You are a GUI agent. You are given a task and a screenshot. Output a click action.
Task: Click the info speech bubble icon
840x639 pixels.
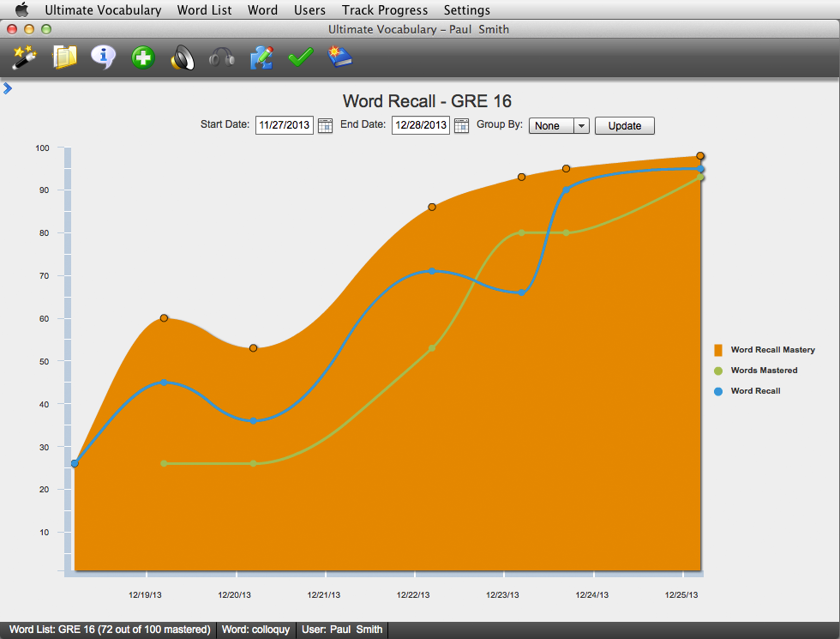click(104, 57)
